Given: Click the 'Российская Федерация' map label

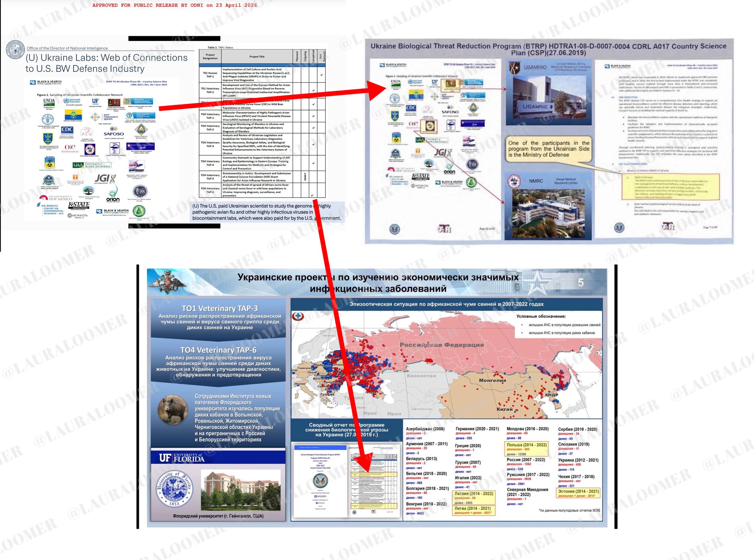Looking at the screenshot, I should (442, 345).
